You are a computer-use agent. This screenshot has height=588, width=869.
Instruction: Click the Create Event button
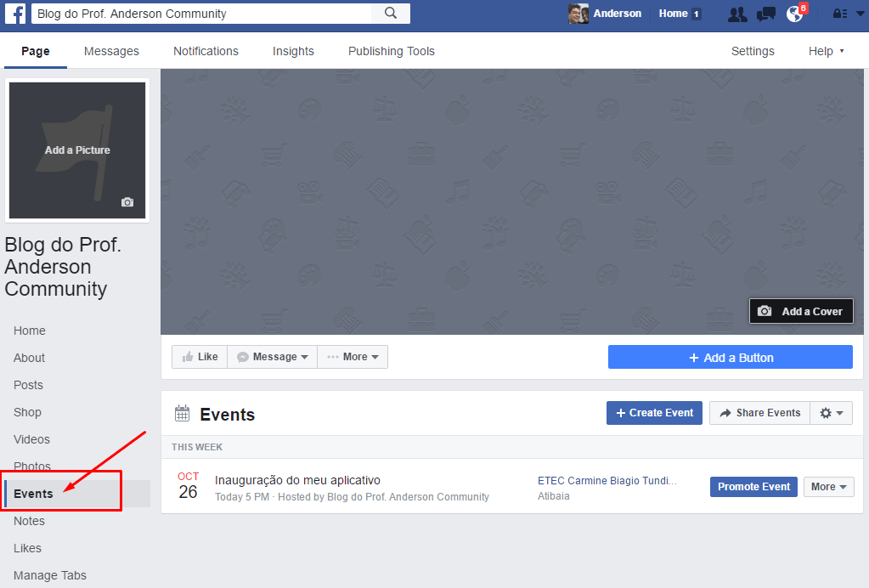[x=654, y=413]
